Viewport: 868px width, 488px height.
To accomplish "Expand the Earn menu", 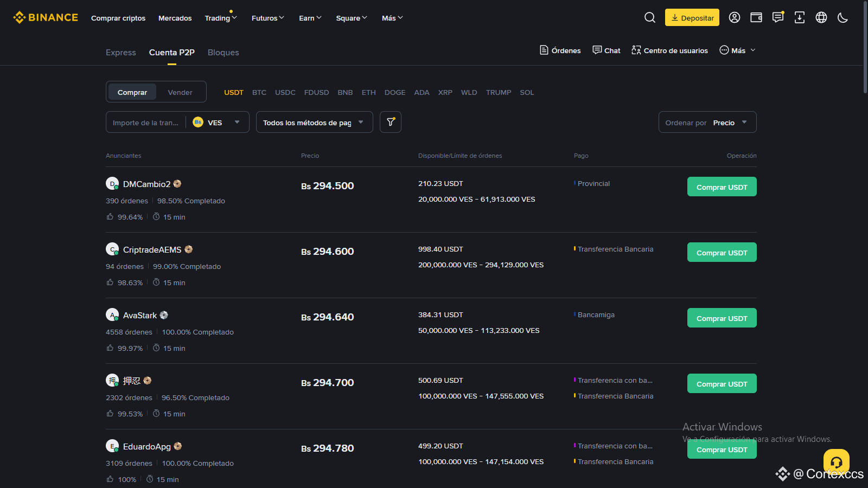I will tap(310, 18).
